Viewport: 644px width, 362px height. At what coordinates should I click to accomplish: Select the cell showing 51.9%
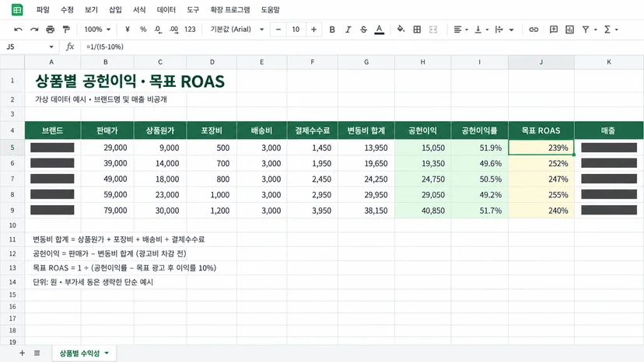coord(479,148)
